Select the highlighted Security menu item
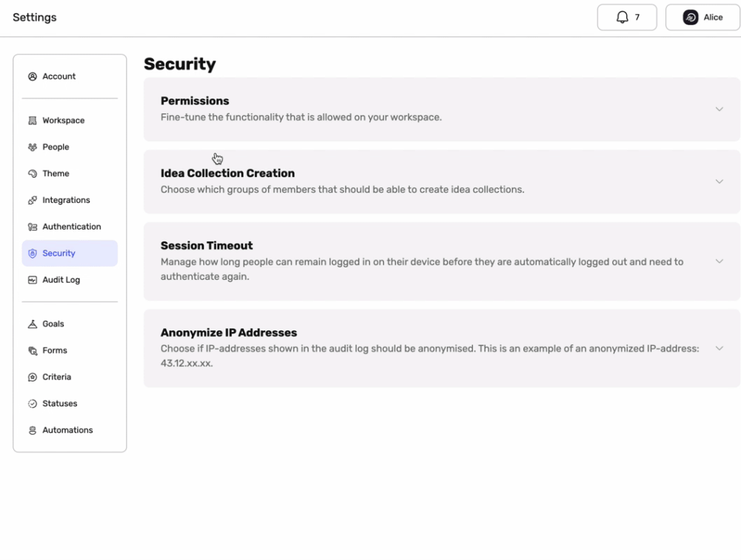 70,253
